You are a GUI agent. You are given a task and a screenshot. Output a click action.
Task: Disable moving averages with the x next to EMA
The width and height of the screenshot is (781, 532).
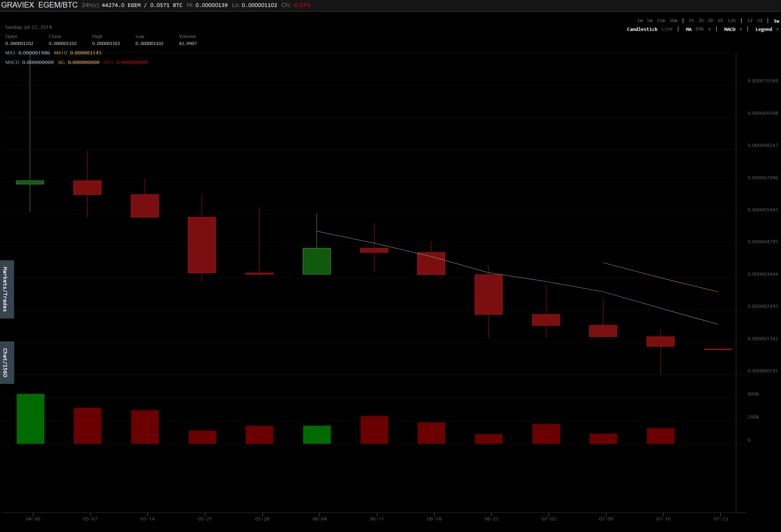[709, 29]
